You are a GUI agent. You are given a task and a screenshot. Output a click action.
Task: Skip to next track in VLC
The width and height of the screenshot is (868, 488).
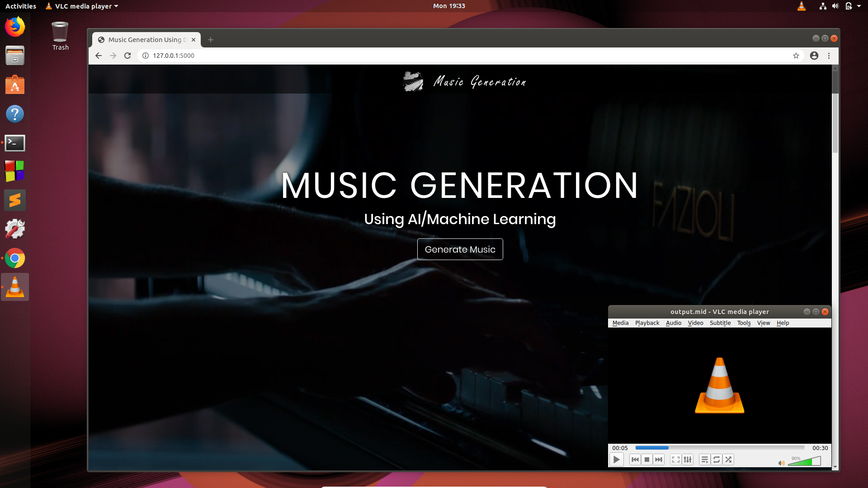659,460
